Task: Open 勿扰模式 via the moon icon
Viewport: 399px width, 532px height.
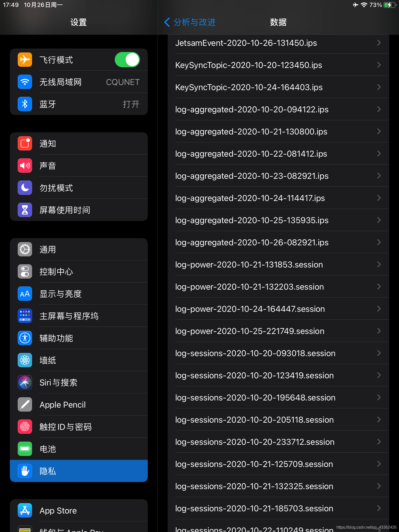Action: pyautogui.click(x=25, y=188)
